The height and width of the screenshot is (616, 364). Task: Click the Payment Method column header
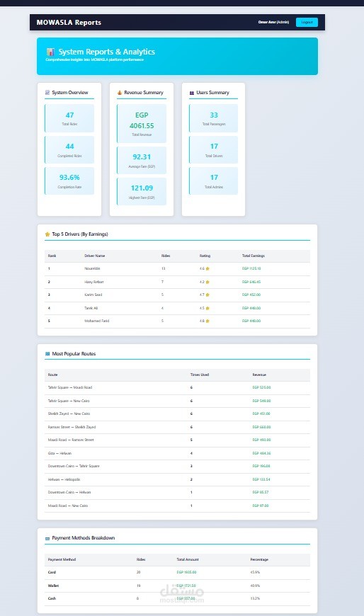pyautogui.click(x=62, y=559)
